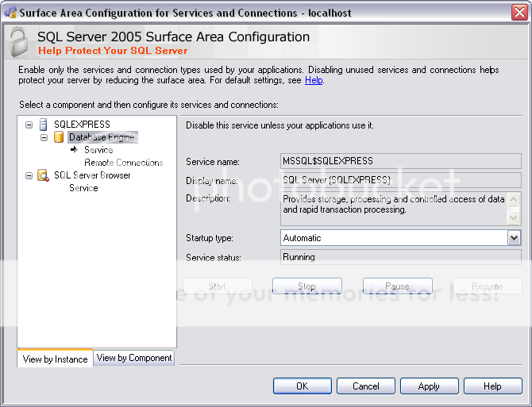Click the 'SQL Server 2005 Surface Area Configuration' heading
This screenshot has width=532, height=407.
173,36
